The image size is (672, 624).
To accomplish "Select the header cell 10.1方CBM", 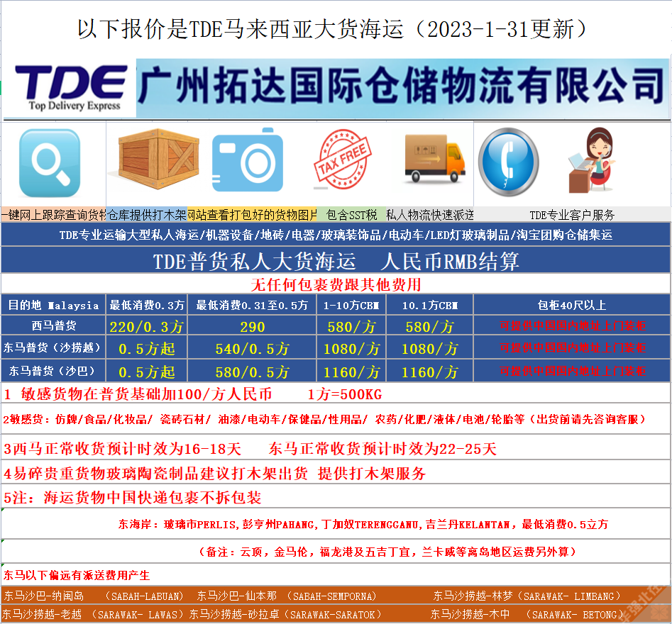I will pos(430,306).
